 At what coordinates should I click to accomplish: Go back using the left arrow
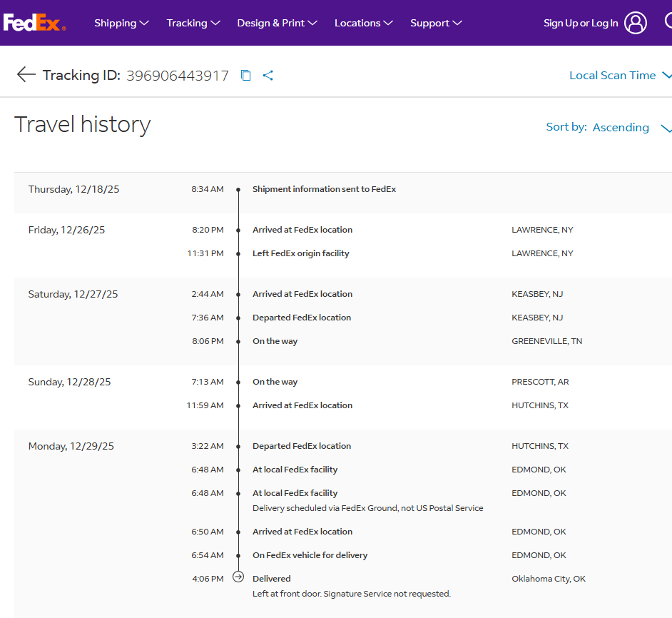coord(26,75)
